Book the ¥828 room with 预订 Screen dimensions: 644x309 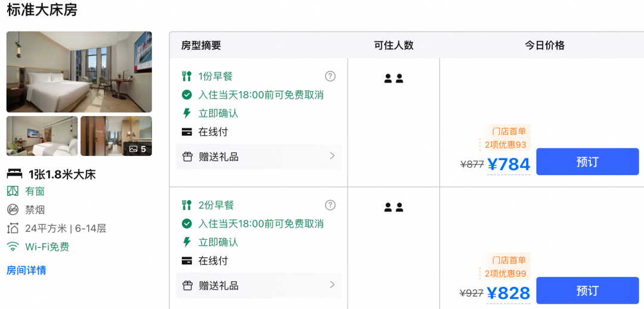pos(587,291)
